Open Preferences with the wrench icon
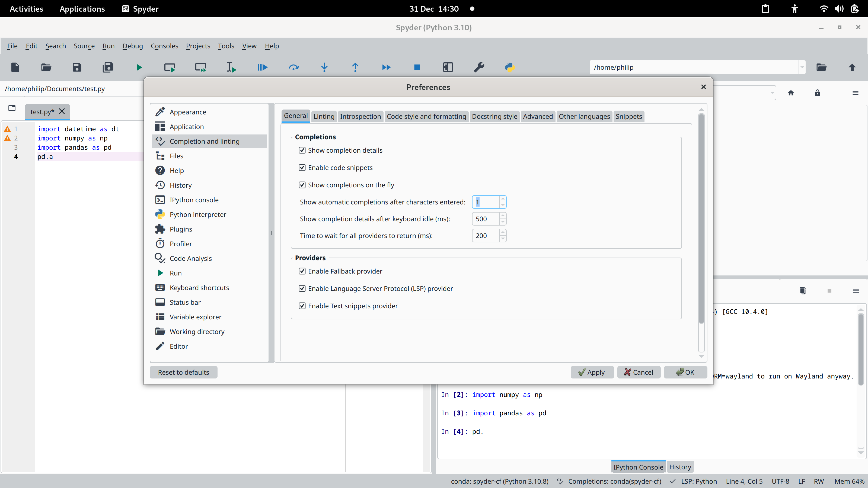Viewport: 868px width, 488px height. (479, 67)
